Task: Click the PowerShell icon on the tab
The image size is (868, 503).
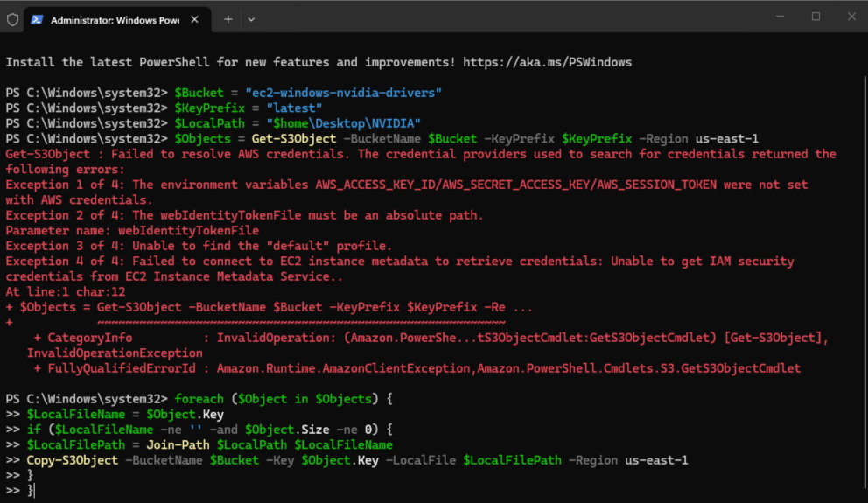Action: pos(37,20)
